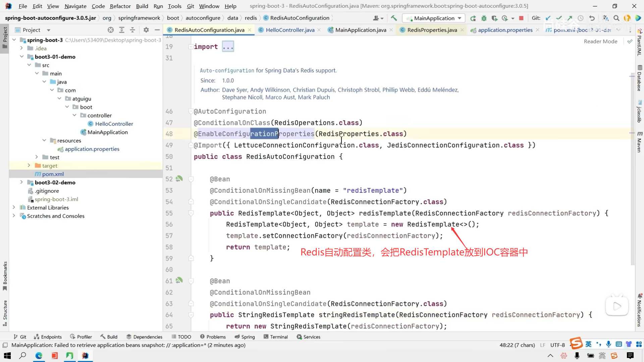This screenshot has height=362, width=644.
Task: Expand the External Libraries node
Action: (x=14, y=207)
